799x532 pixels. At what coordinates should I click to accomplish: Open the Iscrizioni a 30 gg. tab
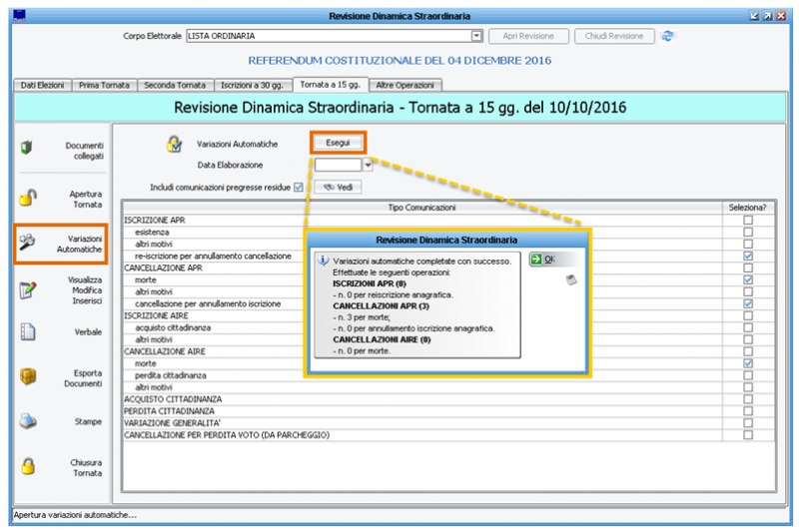pyautogui.click(x=252, y=85)
